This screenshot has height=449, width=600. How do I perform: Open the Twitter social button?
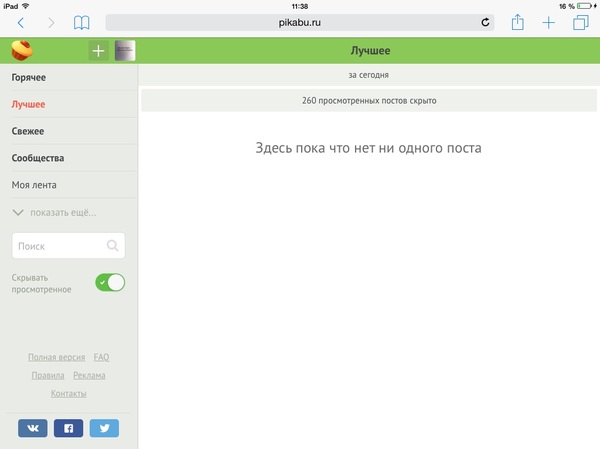(104, 428)
